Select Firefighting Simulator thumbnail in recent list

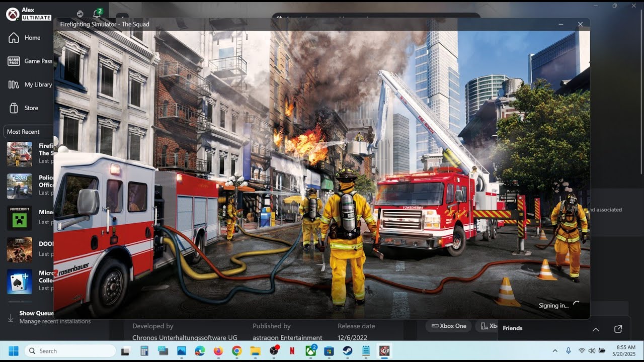click(20, 154)
